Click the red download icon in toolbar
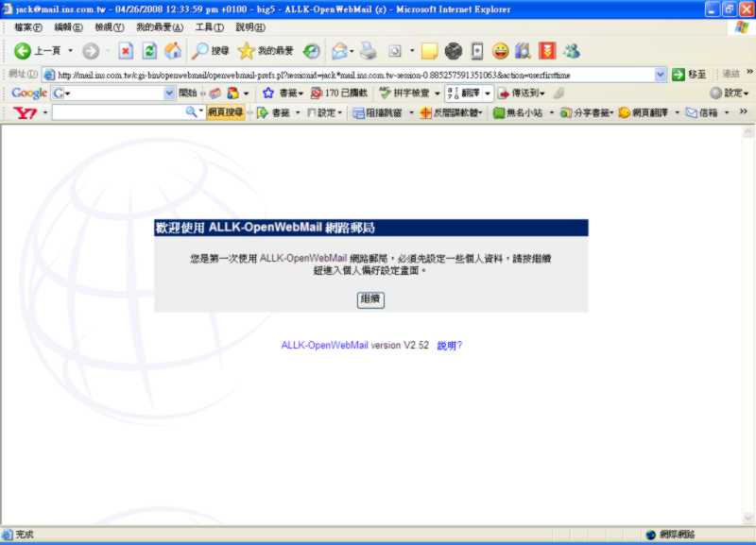Screen dimensions: 756x545 click(547, 51)
